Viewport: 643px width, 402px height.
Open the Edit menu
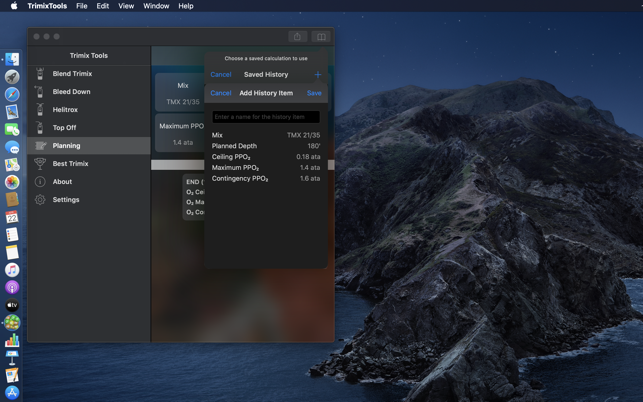pyautogui.click(x=103, y=6)
